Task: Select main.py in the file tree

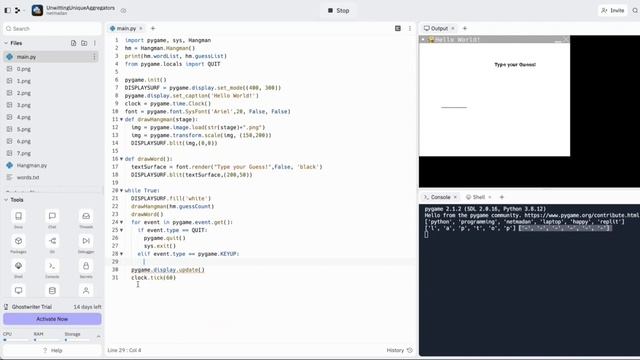Action: pos(51,57)
